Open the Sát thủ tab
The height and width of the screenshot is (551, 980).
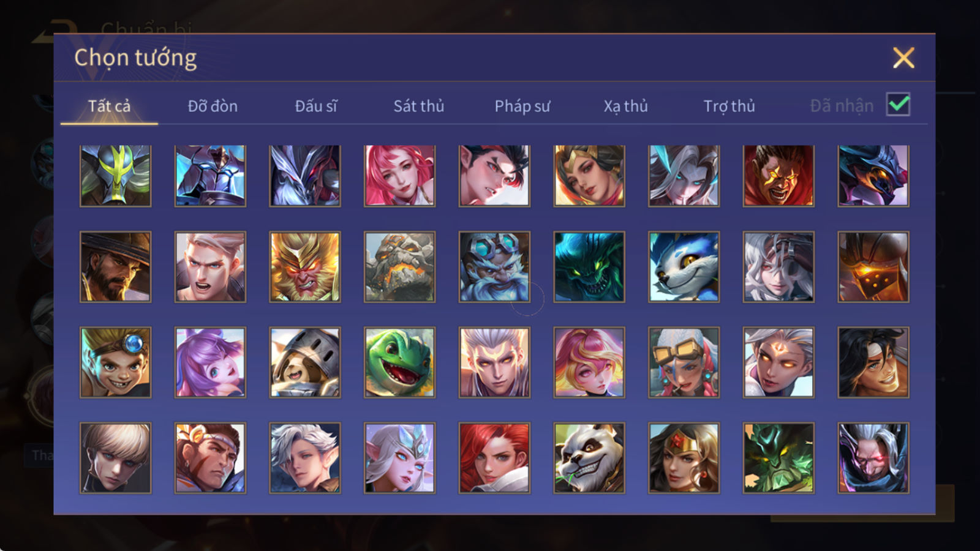click(x=418, y=106)
